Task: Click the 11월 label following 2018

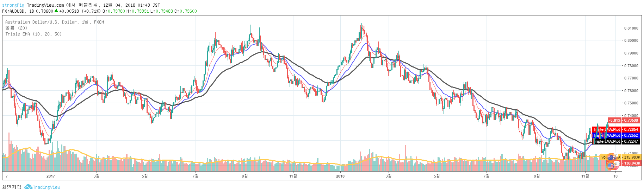Action: click(585, 176)
